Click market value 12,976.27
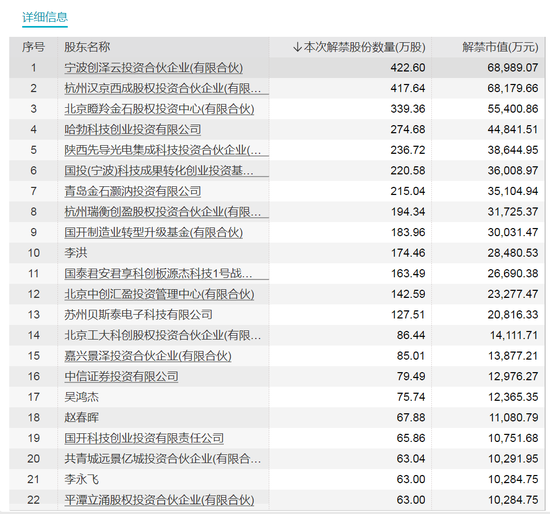 coord(513,376)
